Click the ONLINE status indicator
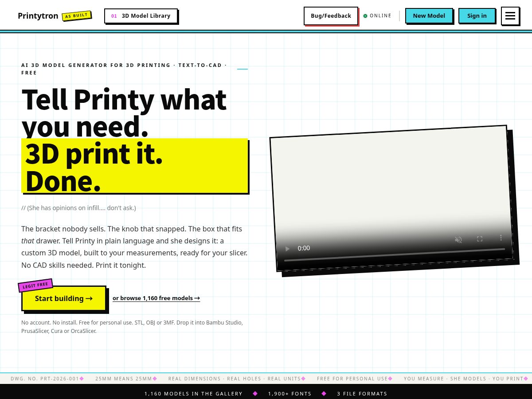Viewport: 532px width, 399px height. click(377, 16)
